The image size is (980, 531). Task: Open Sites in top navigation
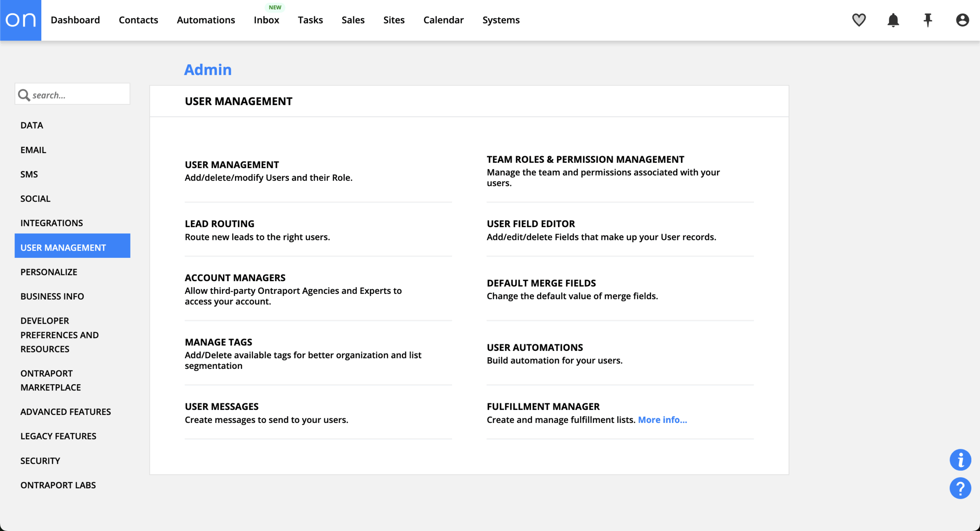pyautogui.click(x=394, y=20)
